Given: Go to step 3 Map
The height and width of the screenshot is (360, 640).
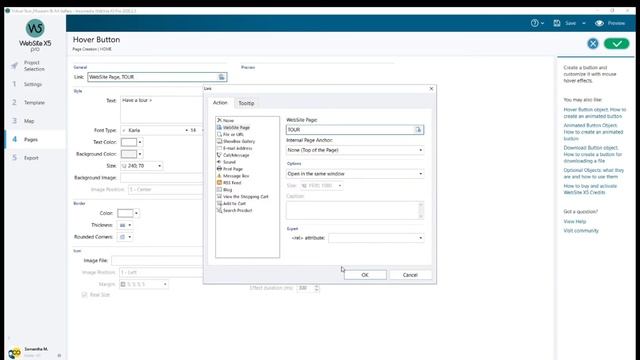Looking at the screenshot, I should pyautogui.click(x=29, y=121).
